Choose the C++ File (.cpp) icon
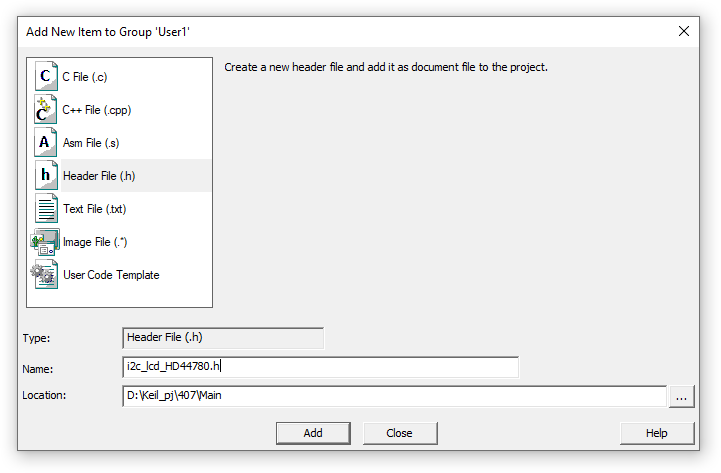 (x=45, y=109)
